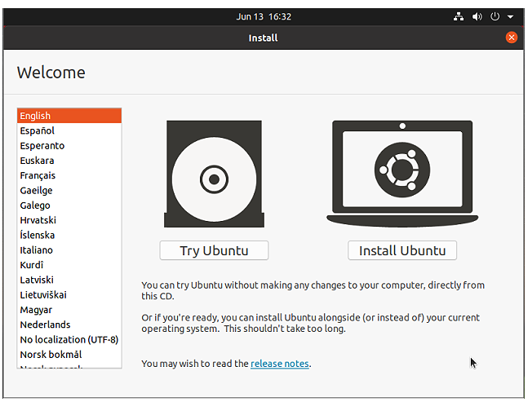Click the laptop with Ubuntu logo illustration

point(402,174)
